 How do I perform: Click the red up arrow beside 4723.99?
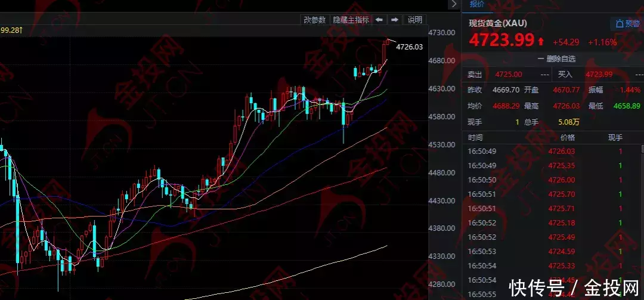[x=541, y=42]
